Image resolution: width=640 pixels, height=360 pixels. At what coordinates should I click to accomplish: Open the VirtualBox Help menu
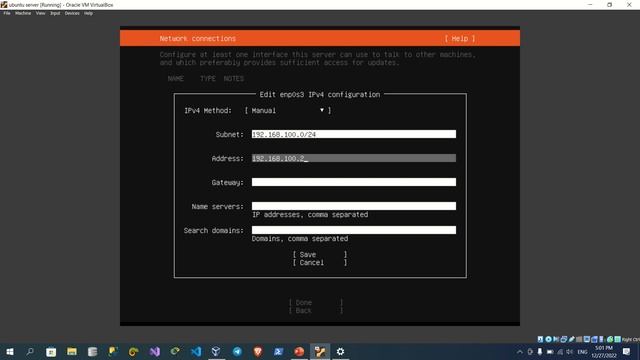[x=89, y=13]
